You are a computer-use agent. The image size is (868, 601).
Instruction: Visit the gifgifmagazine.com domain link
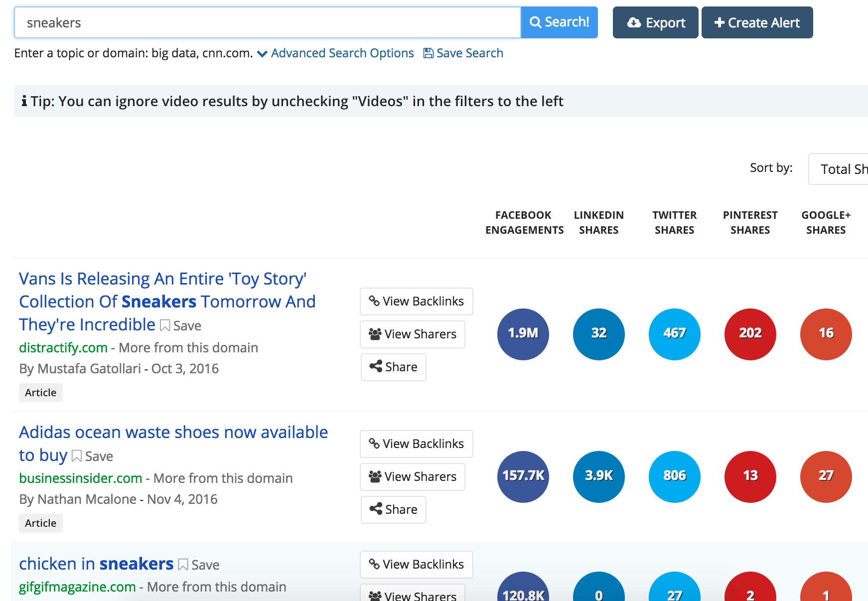coord(77,587)
